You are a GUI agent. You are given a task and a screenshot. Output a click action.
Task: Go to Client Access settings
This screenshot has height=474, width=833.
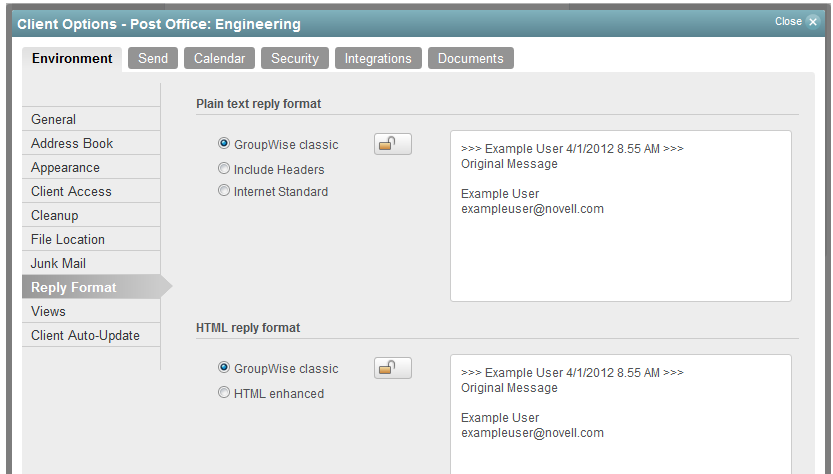pyautogui.click(x=71, y=191)
